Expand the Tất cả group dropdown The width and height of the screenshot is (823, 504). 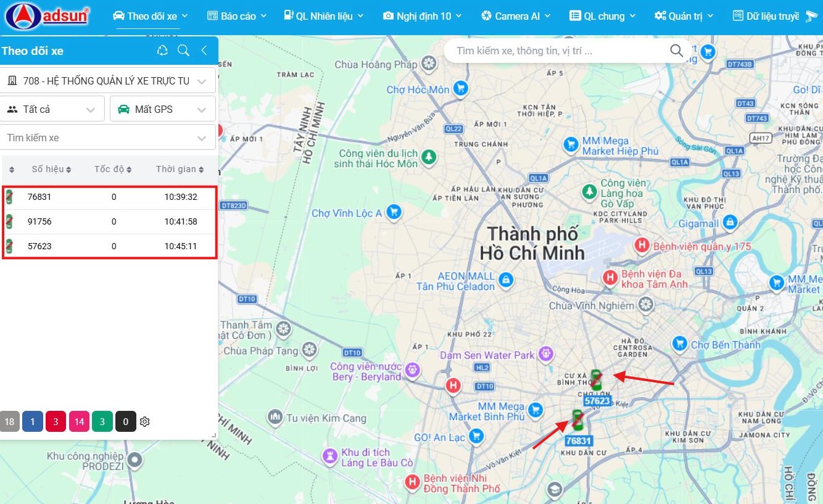pyautogui.click(x=52, y=109)
